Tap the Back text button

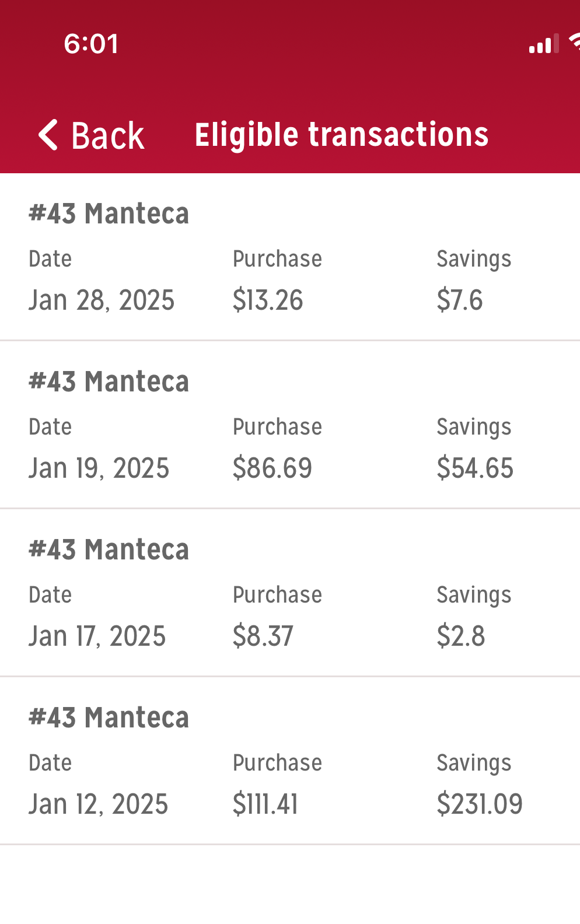tap(108, 136)
